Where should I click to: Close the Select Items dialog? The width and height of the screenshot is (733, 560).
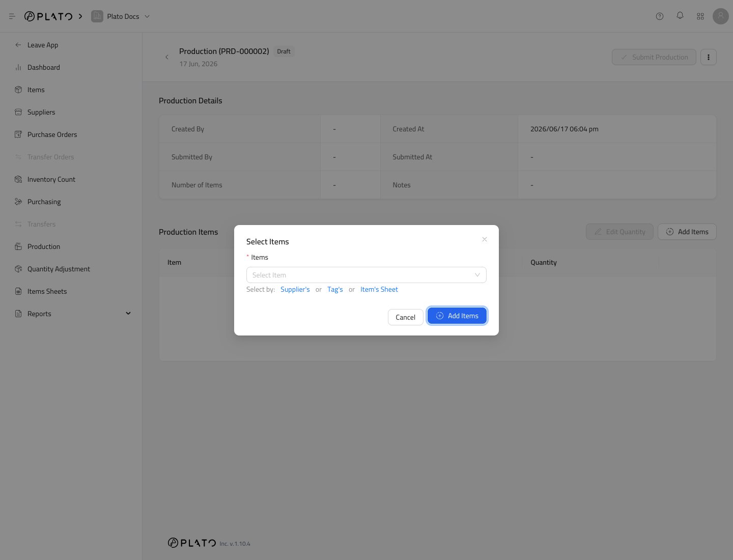coord(485,239)
